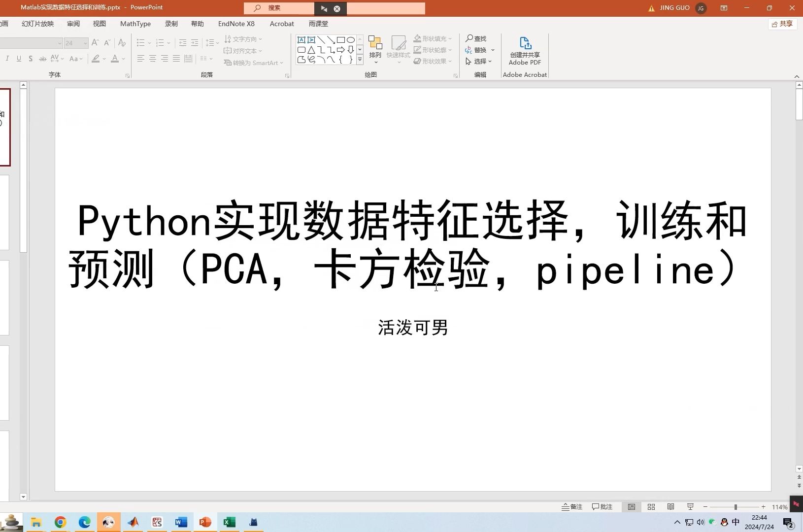Center align the text
The height and width of the screenshot is (532, 803).
(153, 59)
